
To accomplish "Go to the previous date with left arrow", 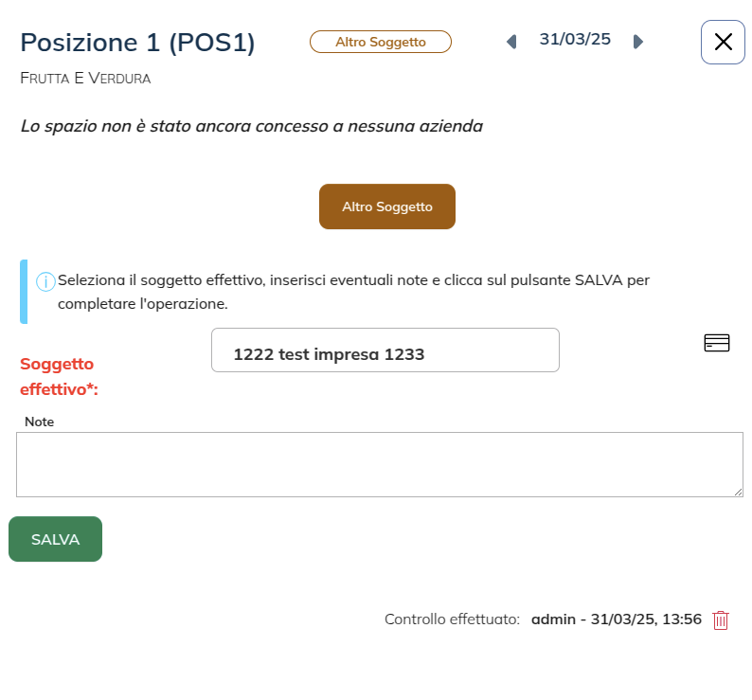I will coord(511,42).
